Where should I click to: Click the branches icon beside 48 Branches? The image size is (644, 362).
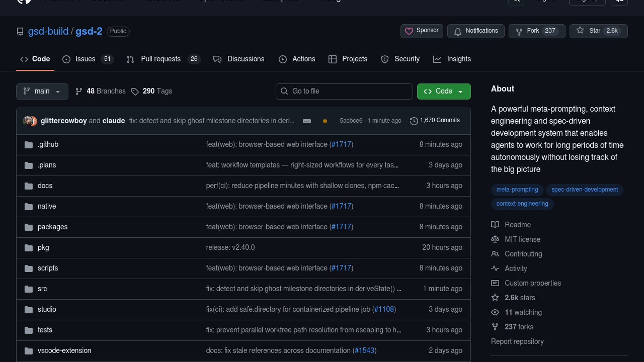(79, 92)
